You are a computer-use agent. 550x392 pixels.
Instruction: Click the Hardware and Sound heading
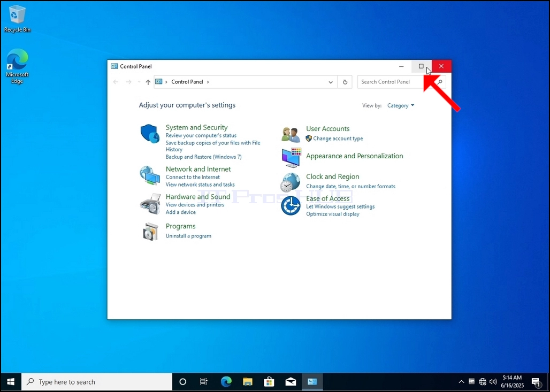(198, 197)
